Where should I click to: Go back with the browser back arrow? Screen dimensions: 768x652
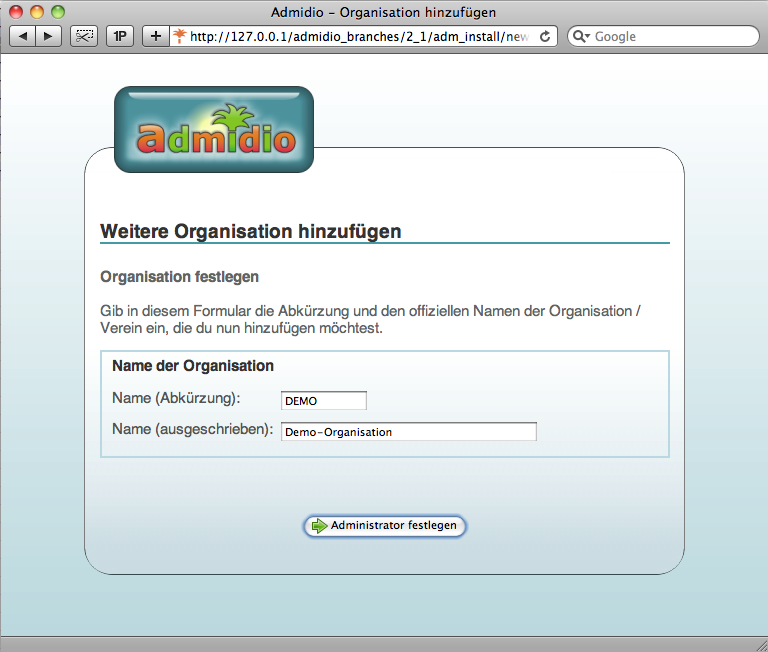23,36
